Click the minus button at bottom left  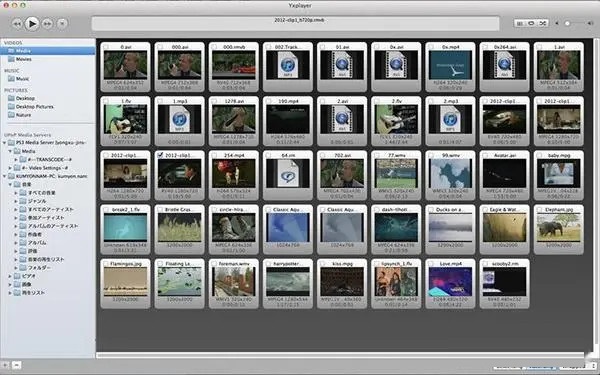[x=16, y=365]
